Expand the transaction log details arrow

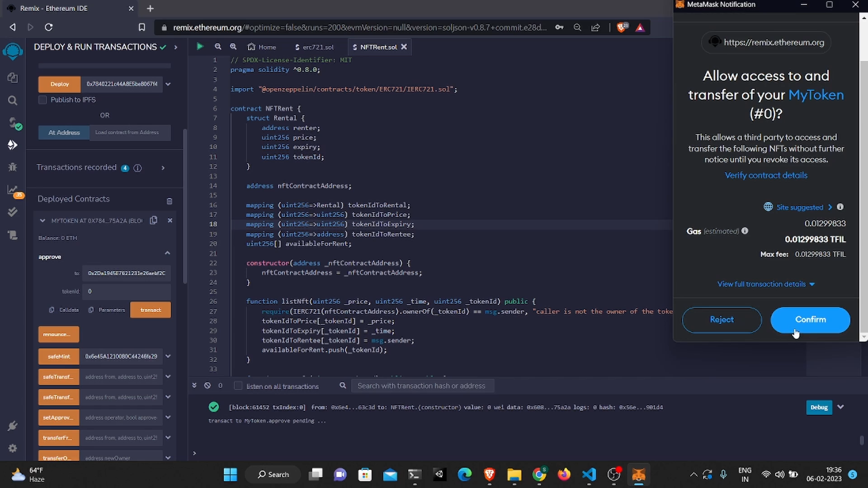pos(840,407)
